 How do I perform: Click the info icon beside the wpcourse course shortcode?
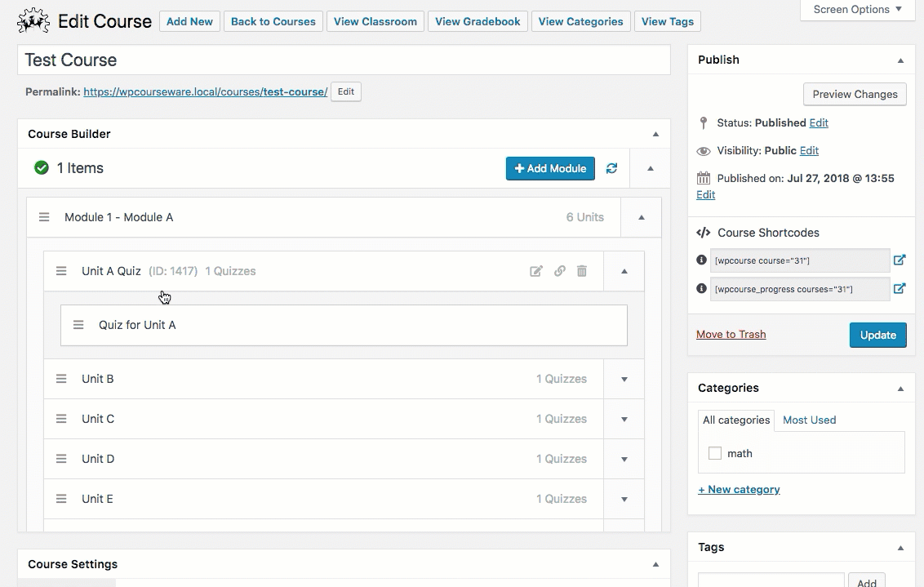pos(701,260)
